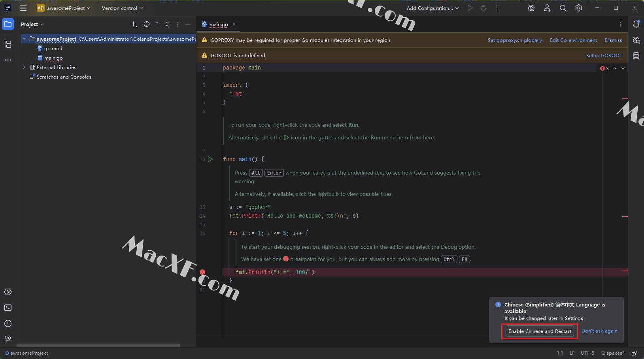Click Enable Chinese and Restart button
The width and height of the screenshot is (644, 359).
[x=540, y=331]
